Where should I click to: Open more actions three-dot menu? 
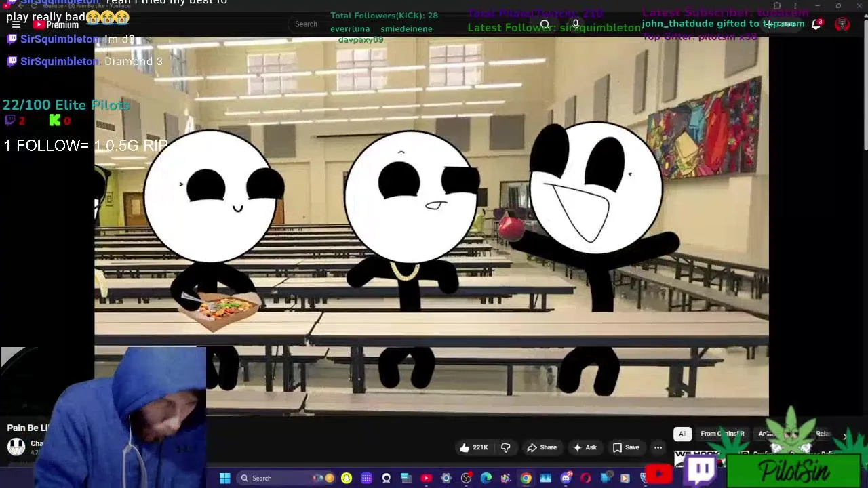[x=658, y=447]
